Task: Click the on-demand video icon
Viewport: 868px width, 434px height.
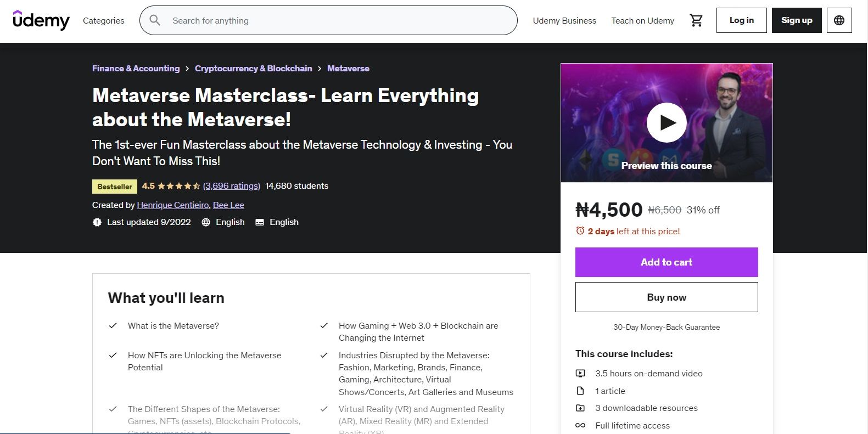Action: [580, 374]
